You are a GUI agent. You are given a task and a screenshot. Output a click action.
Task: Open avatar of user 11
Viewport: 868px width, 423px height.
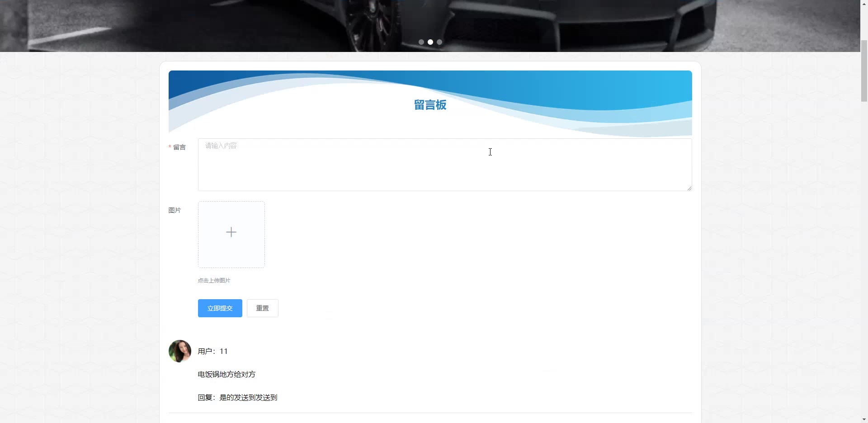coord(180,351)
